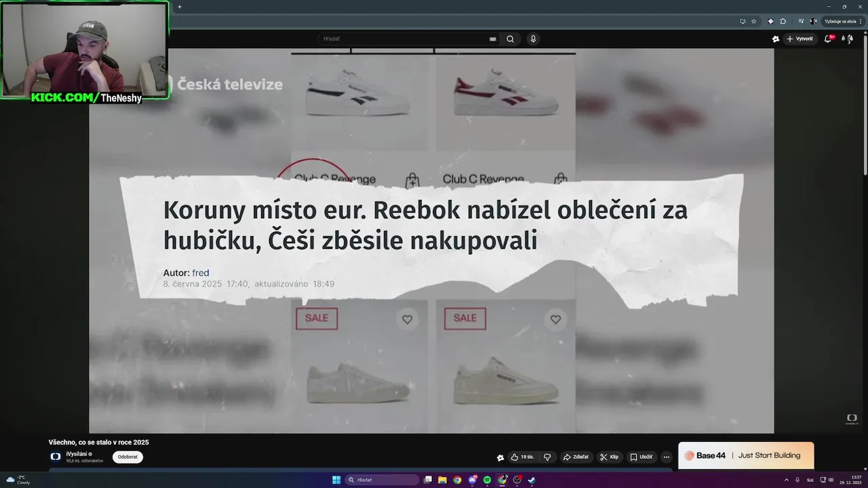868x488 pixels.
Task: Open Spotify from the taskbar
Action: tap(488, 480)
